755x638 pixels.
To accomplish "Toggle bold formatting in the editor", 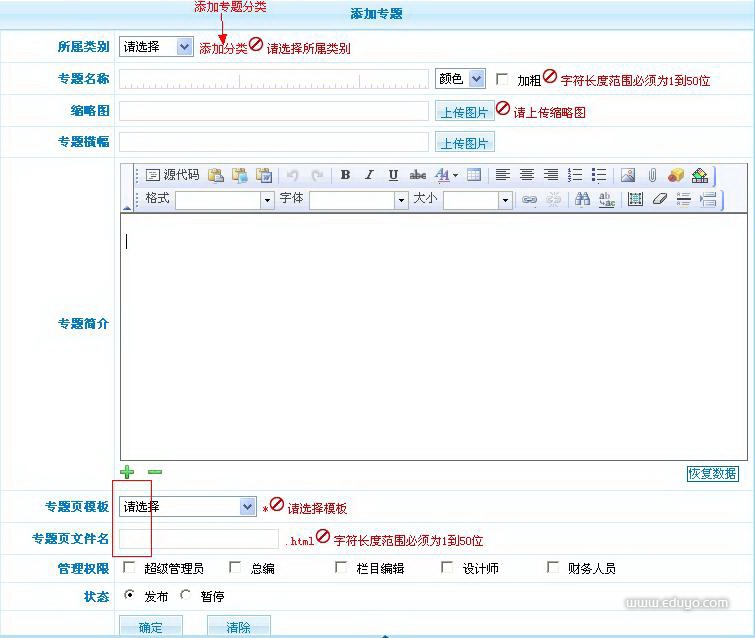I will (x=345, y=175).
